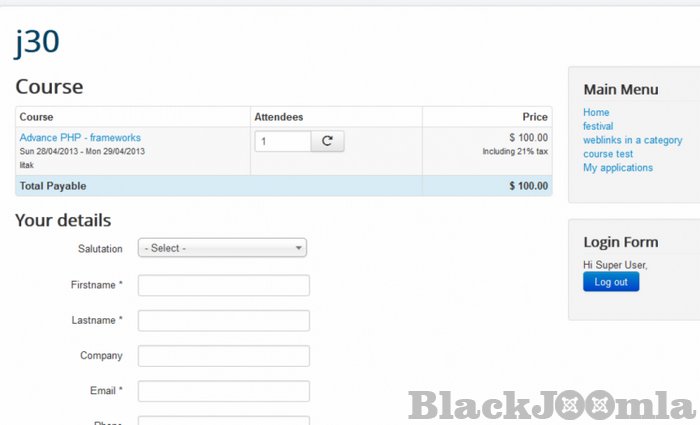Open the Advance PHP - frameworks course link

point(80,137)
